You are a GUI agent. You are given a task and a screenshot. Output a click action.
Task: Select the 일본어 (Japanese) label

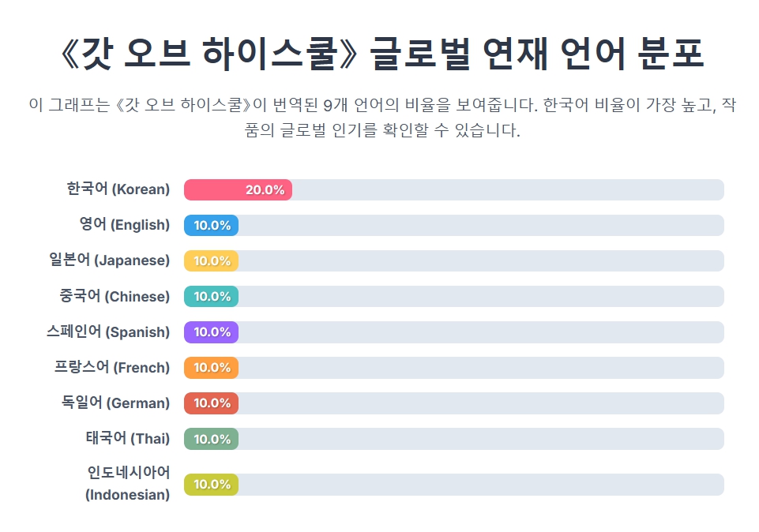click(109, 260)
